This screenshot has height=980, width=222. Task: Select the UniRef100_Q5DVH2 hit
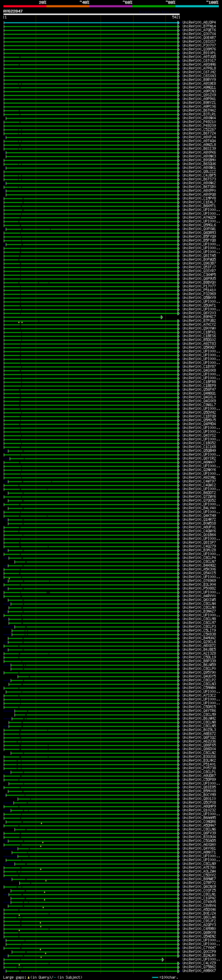point(199,412)
